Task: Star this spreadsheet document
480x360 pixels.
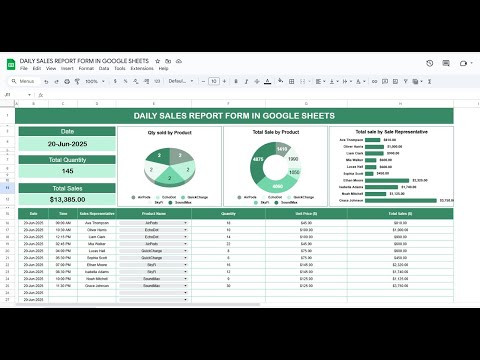Action: (158, 61)
